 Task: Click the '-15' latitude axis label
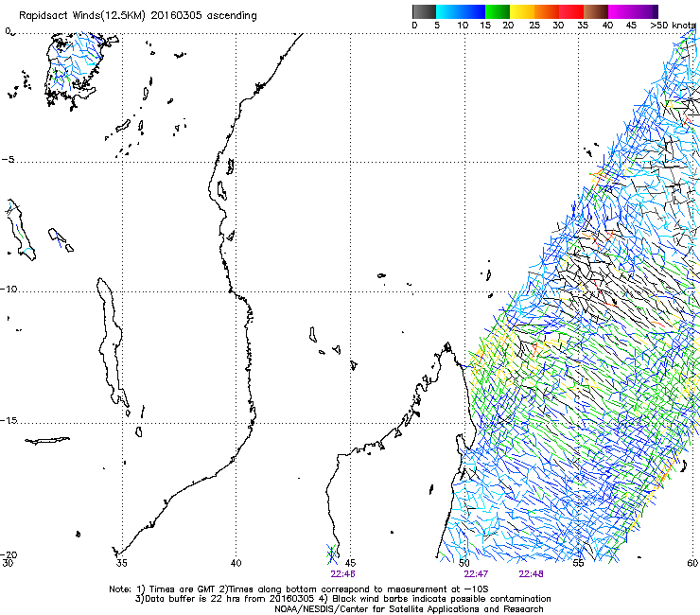(x=9, y=420)
